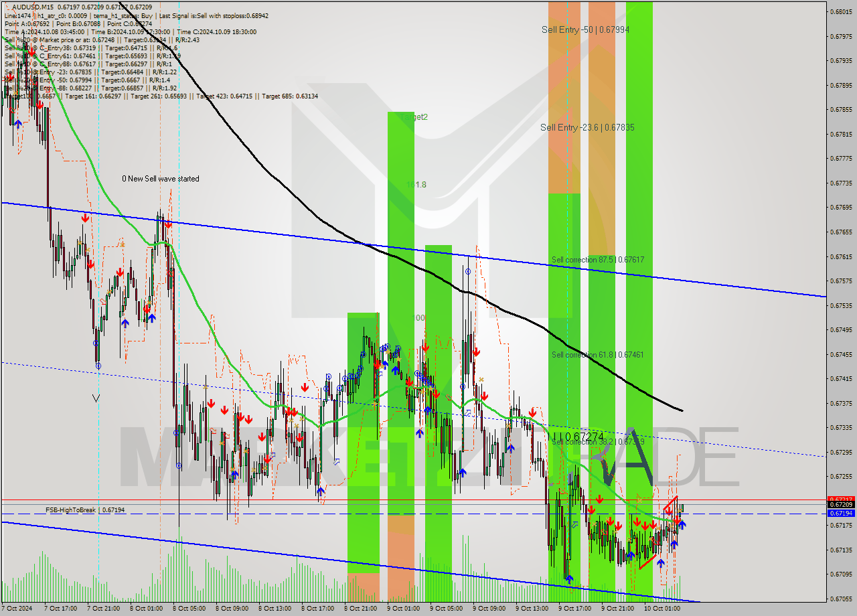Click the '9 Oct 01:00' time axis label
857x616 pixels.
pyautogui.click(x=403, y=609)
